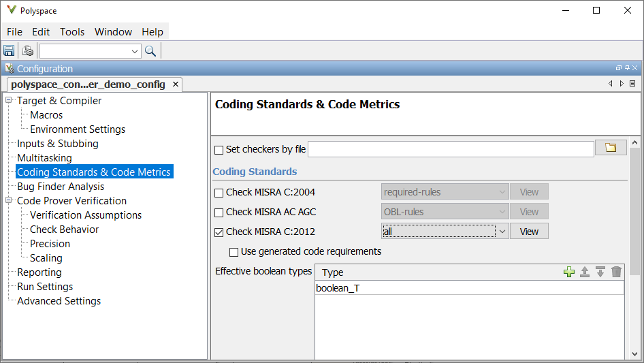Click the Set checkers by file text field
Image resolution: width=644 pixels, height=363 pixels.
click(x=451, y=149)
